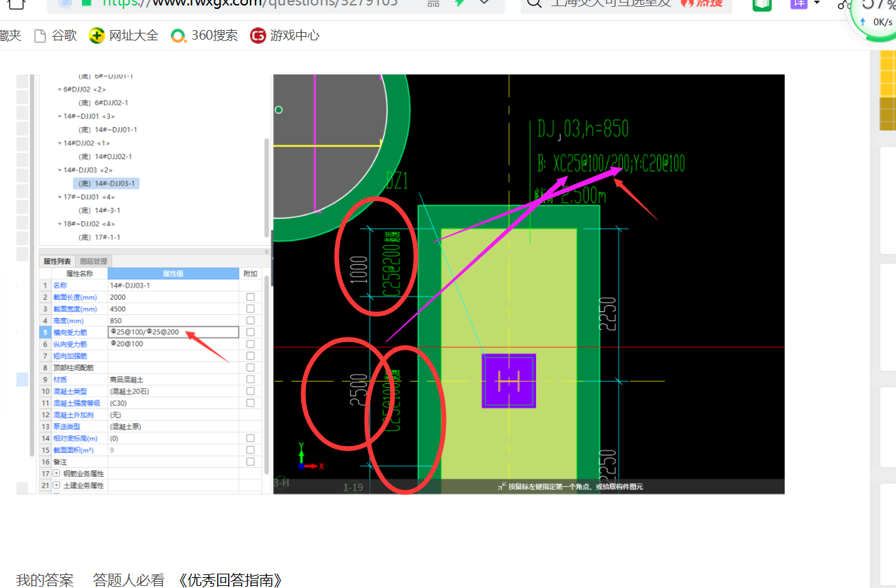Select tree item (底) 6#DJJ02-1
The width and height of the screenshot is (896, 588).
pos(104,103)
